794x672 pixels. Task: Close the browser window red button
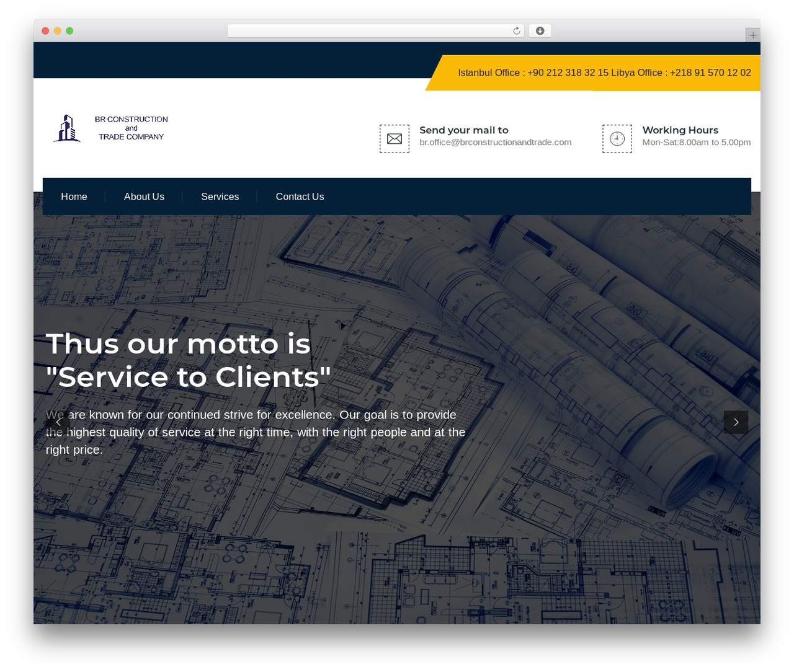tap(45, 31)
